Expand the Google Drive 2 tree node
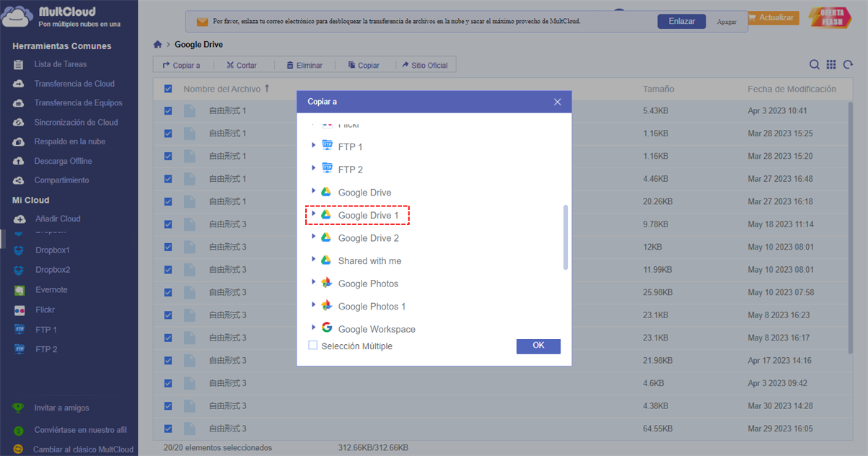This screenshot has width=868, height=456. [x=314, y=237]
